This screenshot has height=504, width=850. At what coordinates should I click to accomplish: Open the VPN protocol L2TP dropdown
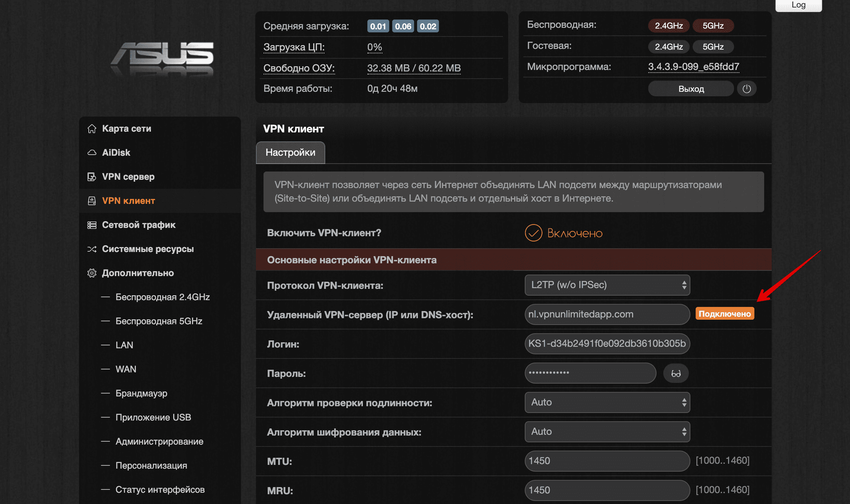[607, 285]
